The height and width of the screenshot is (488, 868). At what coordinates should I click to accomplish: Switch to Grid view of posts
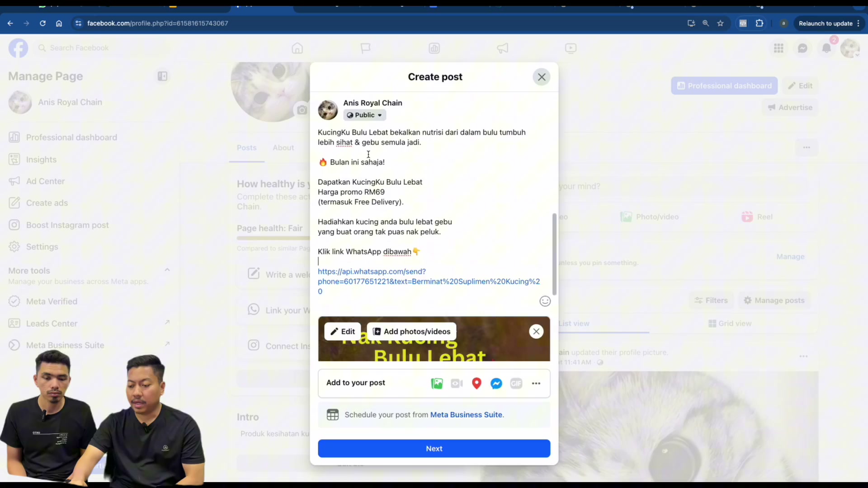pyautogui.click(x=730, y=324)
